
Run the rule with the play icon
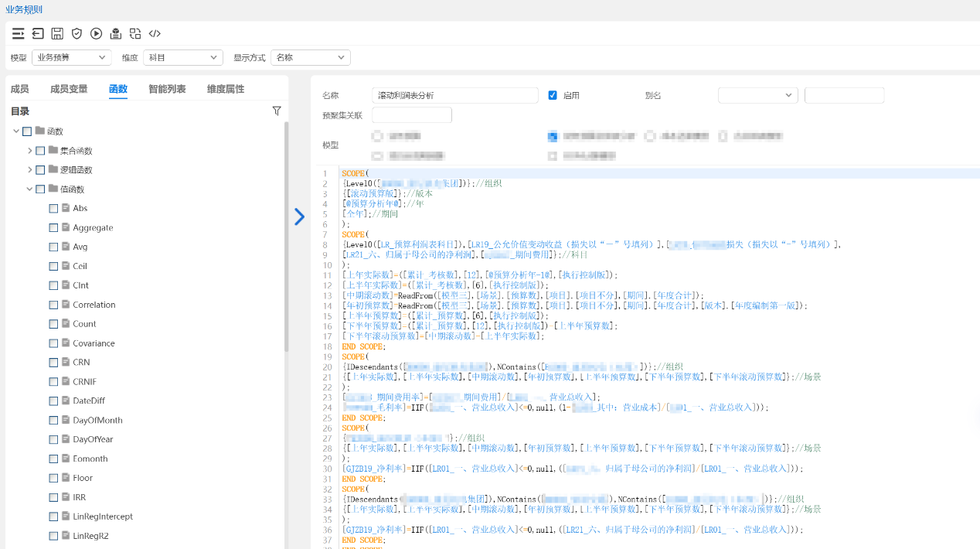(96, 33)
